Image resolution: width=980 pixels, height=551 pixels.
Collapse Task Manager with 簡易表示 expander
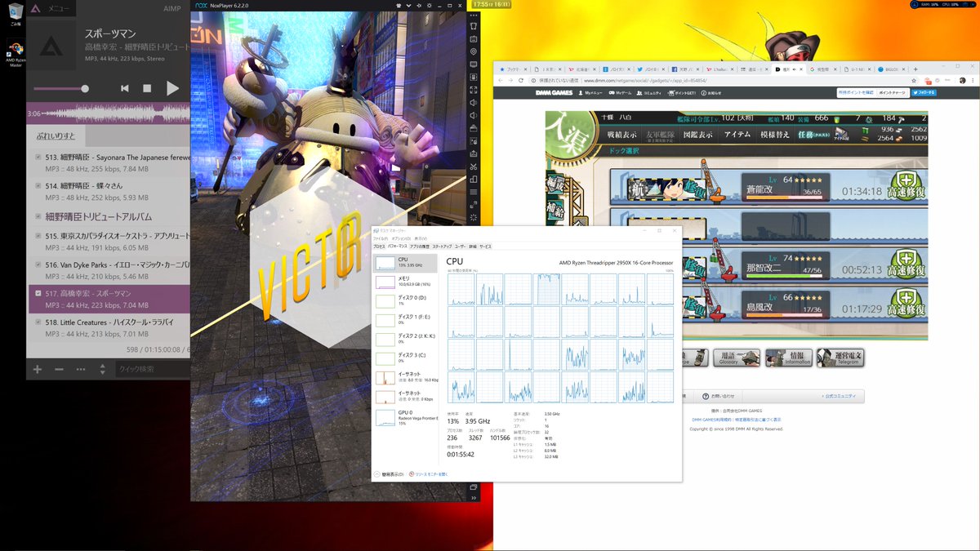[x=390, y=474]
